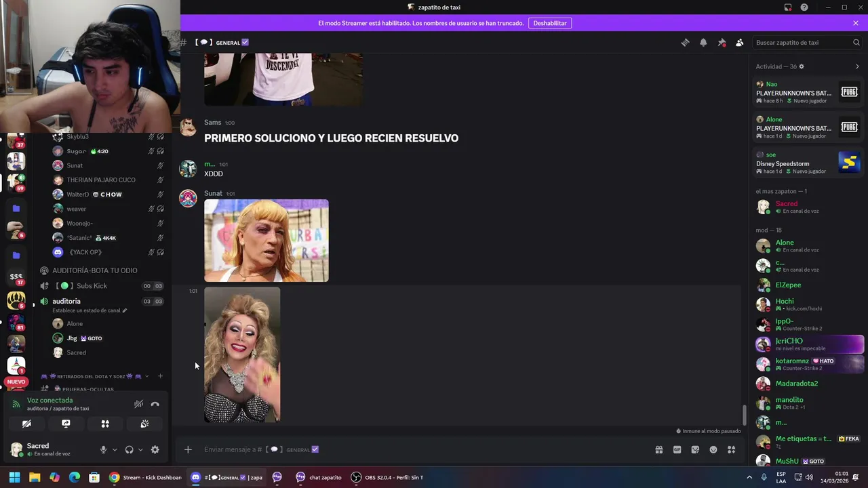The width and height of the screenshot is (868, 488).
Task: Open the sticker picker
Action: (695, 449)
